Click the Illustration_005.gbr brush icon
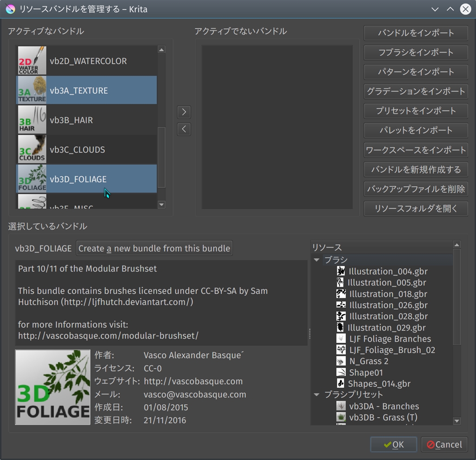This screenshot has width=476, height=460. 340,282
